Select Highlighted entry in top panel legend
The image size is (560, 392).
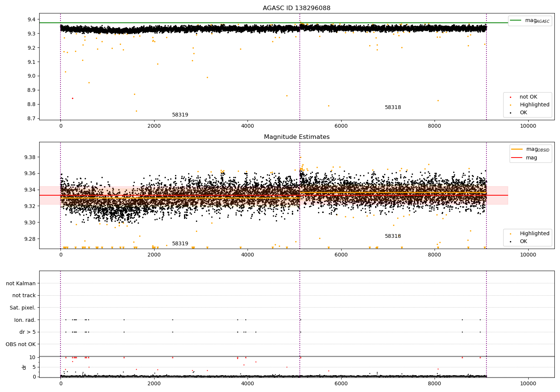[x=535, y=105]
